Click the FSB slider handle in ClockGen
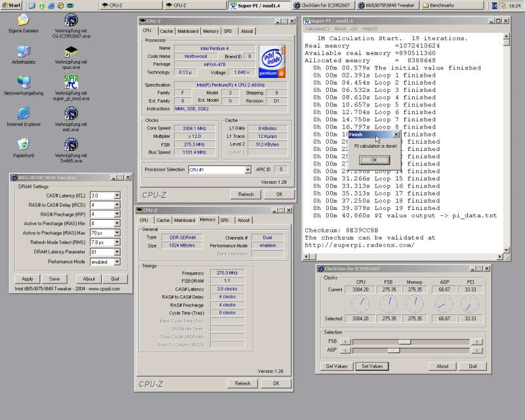This screenshot has width=525, height=420. [404, 342]
